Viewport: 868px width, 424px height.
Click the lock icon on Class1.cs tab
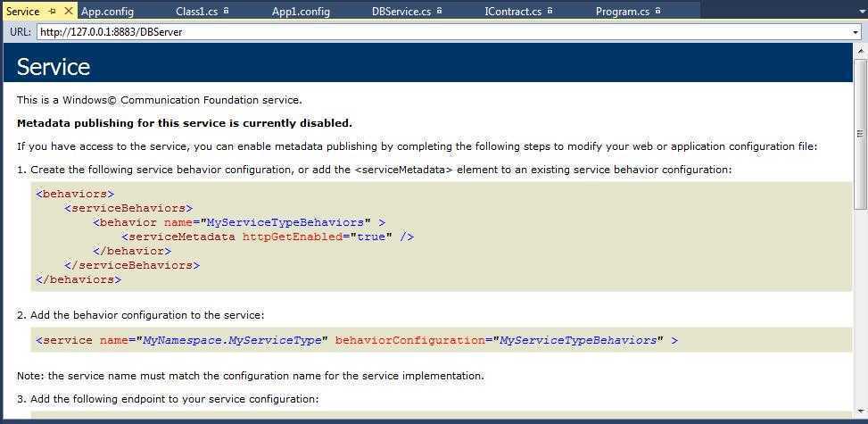click(x=226, y=11)
